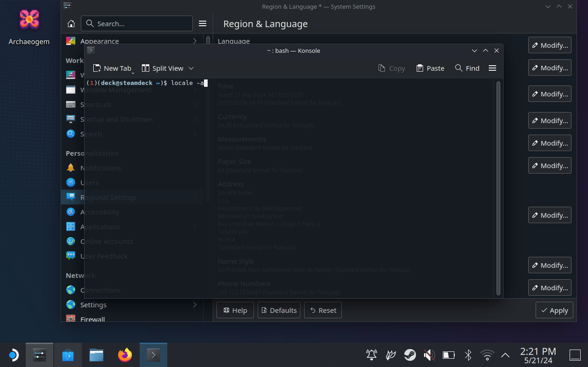Open the Archaeogem desktop icon
This screenshot has width=588, height=367.
click(x=29, y=27)
